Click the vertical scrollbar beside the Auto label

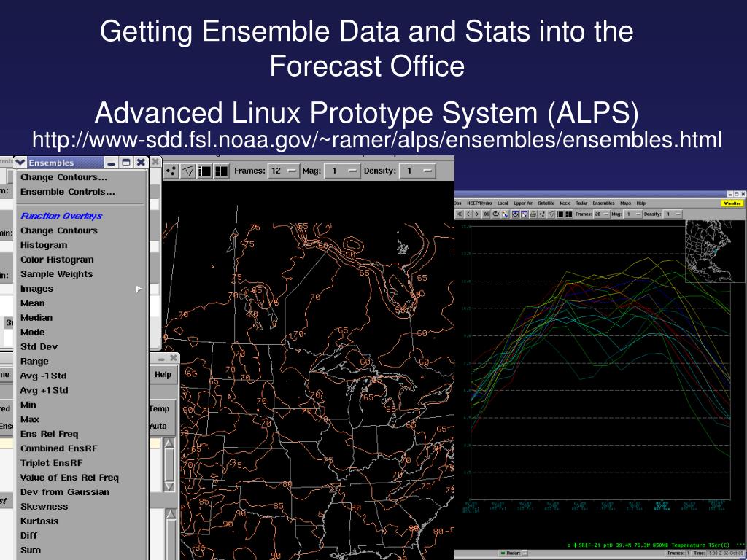[x=169, y=465]
